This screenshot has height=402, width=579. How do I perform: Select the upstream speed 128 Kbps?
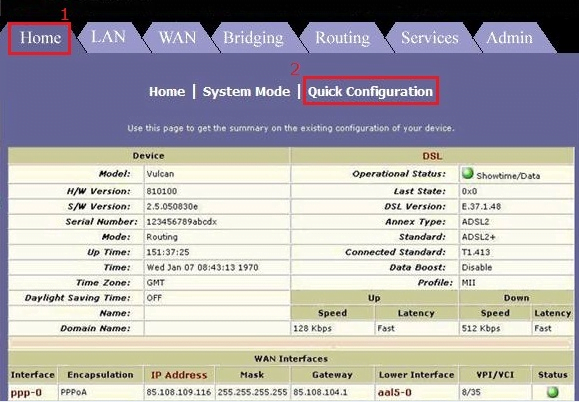coord(312,328)
